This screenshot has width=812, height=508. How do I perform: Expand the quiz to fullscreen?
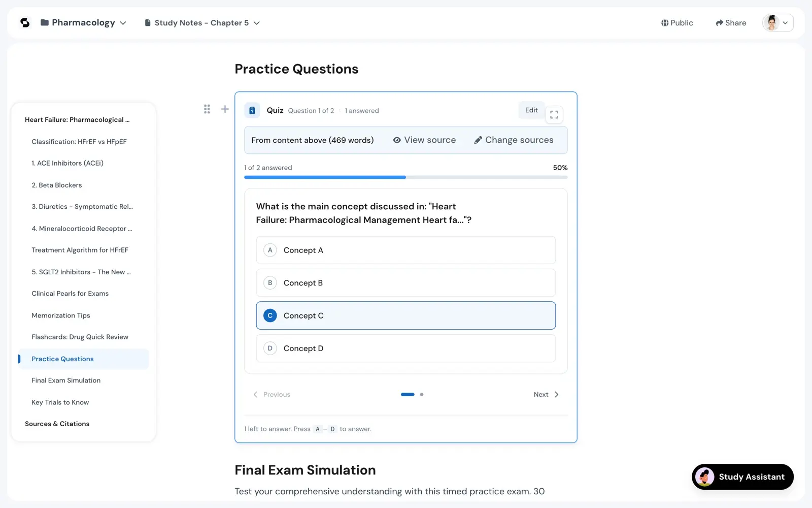pos(554,115)
